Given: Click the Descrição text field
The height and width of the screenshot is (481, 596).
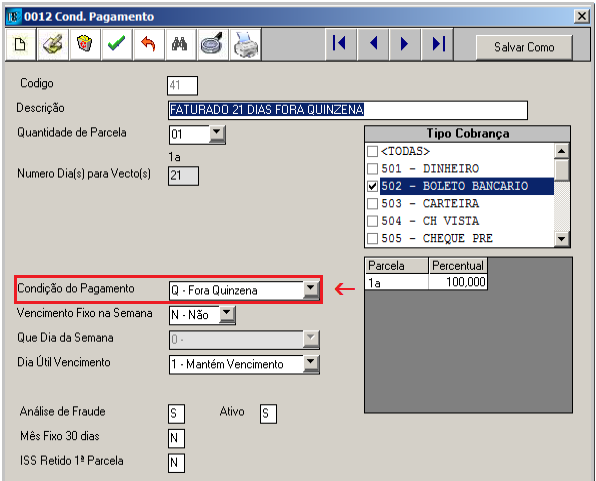Looking at the screenshot, I should click(x=347, y=110).
